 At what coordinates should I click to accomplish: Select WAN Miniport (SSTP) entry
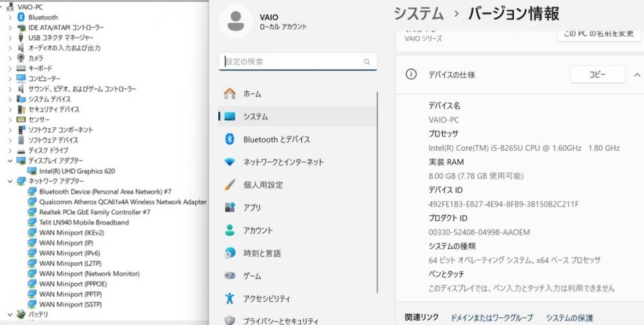click(x=70, y=304)
